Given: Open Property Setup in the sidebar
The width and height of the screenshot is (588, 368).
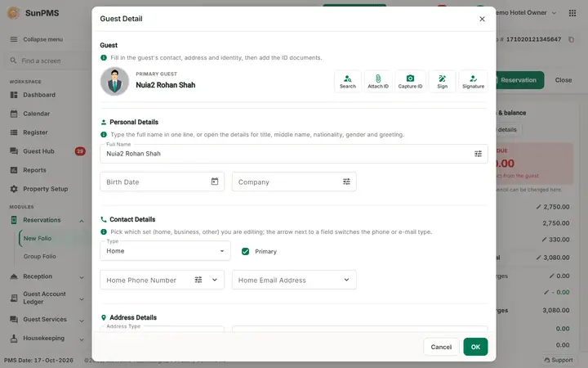Looking at the screenshot, I should (x=46, y=189).
